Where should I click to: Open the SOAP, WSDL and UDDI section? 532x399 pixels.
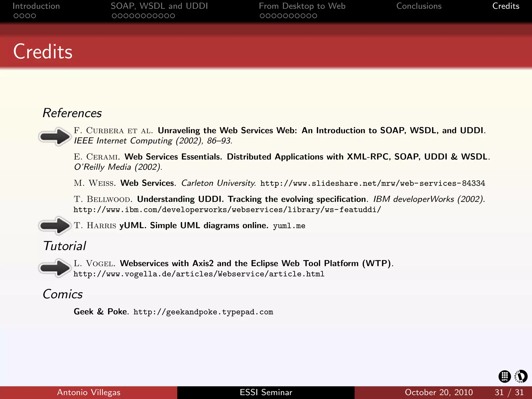[159, 6]
